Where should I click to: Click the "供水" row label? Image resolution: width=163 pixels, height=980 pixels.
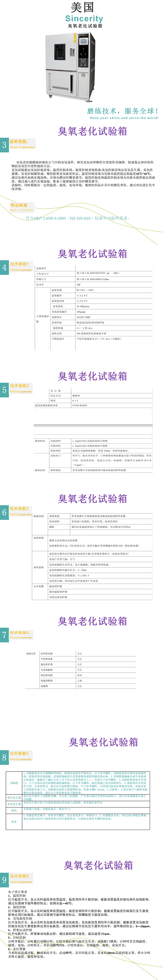coord(14,822)
